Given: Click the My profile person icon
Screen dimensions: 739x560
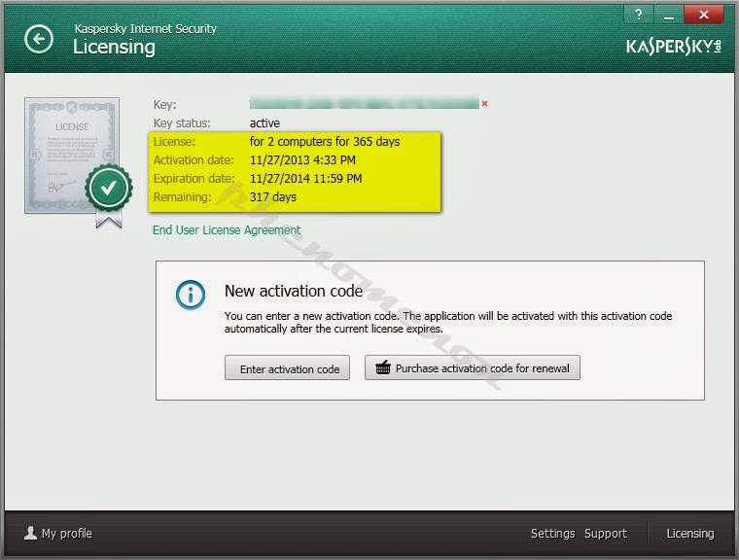Looking at the screenshot, I should click(x=31, y=533).
